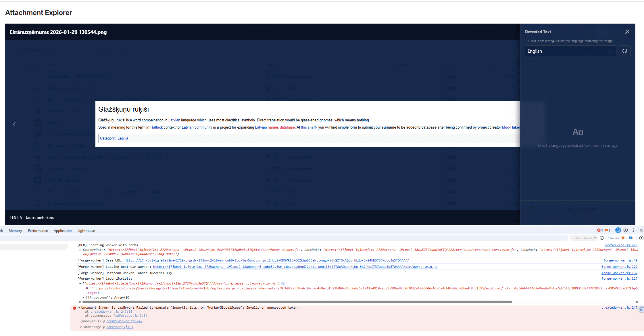
Task: Open DevTools settings gear in top bar
Action: 626,230
